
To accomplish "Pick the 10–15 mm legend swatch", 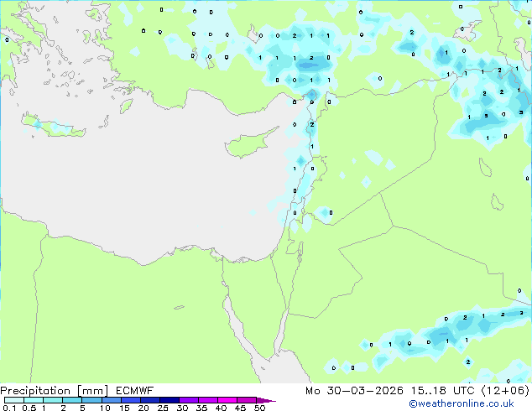I will (111, 400).
